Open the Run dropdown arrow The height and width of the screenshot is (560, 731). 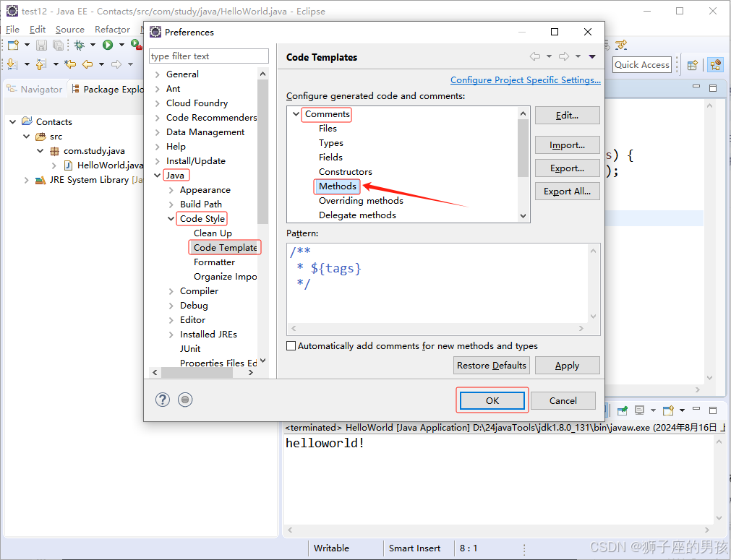pyautogui.click(x=121, y=45)
